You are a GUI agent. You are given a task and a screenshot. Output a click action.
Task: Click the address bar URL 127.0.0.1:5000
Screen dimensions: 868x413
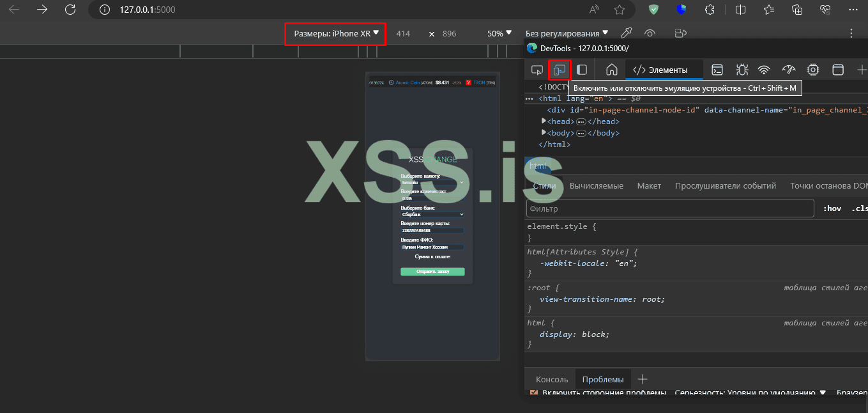pyautogui.click(x=148, y=10)
